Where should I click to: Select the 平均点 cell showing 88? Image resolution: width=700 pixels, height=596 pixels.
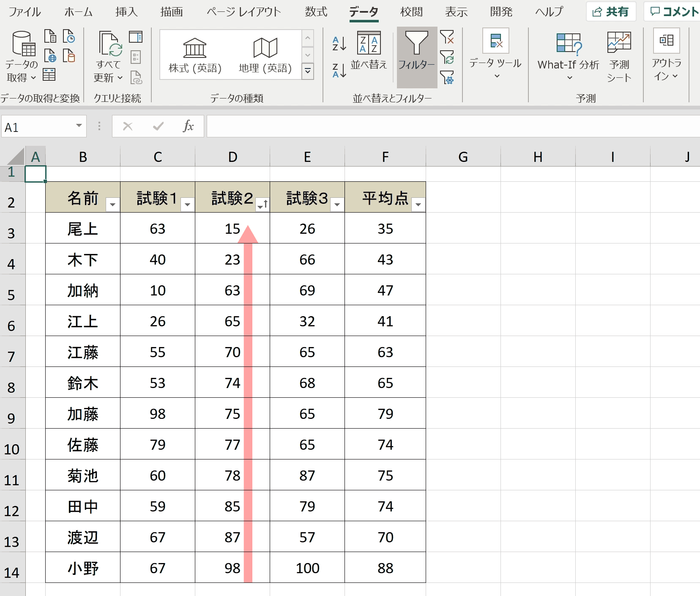coord(385,568)
